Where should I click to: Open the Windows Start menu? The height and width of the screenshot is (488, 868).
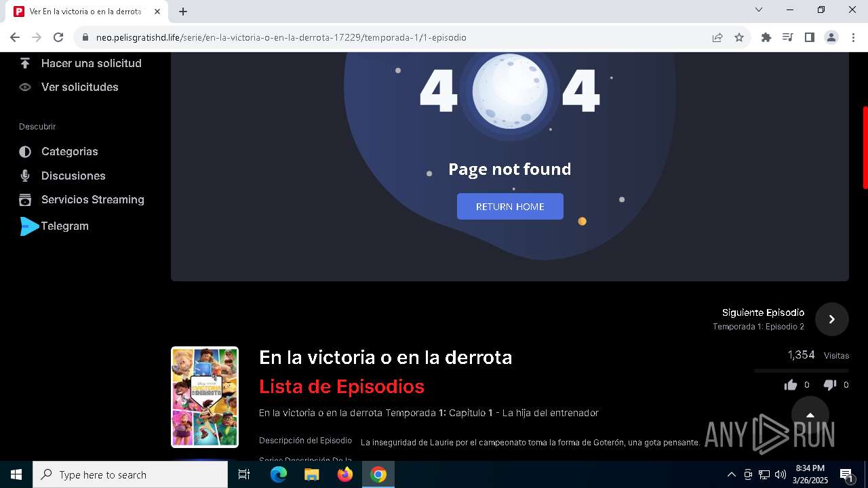point(16,474)
